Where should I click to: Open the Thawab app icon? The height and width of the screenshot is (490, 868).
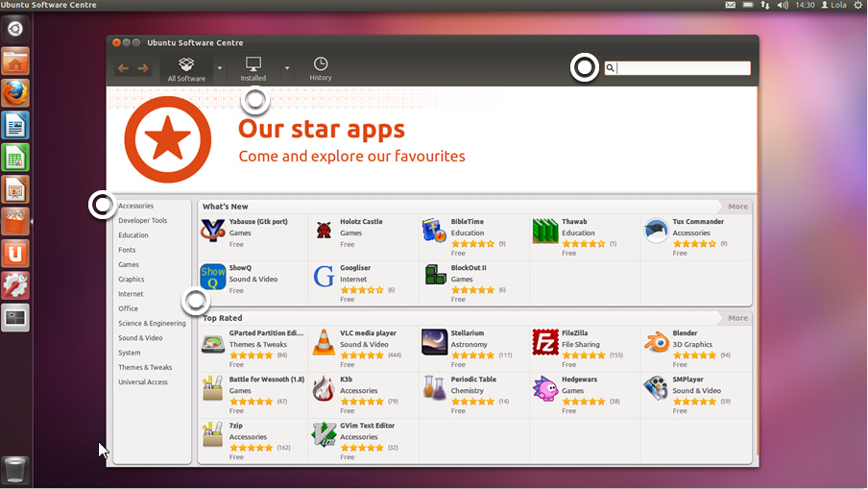(545, 231)
